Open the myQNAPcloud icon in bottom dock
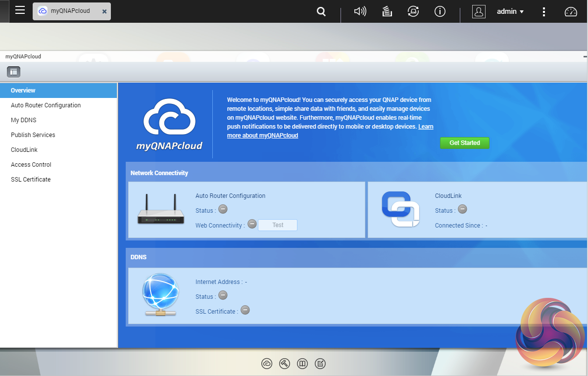This screenshot has height=376, width=588. tap(267, 364)
